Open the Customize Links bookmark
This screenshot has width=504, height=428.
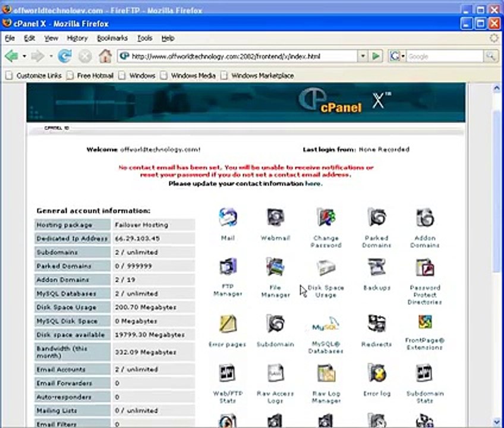tap(33, 75)
